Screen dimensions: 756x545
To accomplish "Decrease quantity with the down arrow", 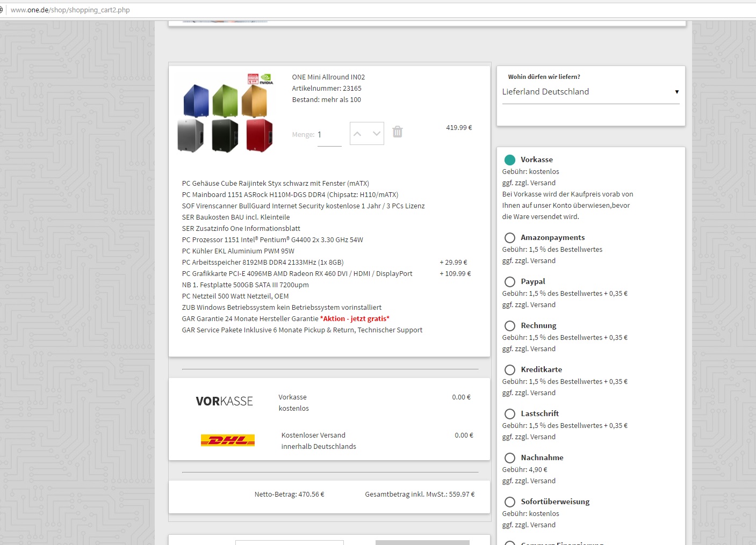I will pyautogui.click(x=376, y=134).
